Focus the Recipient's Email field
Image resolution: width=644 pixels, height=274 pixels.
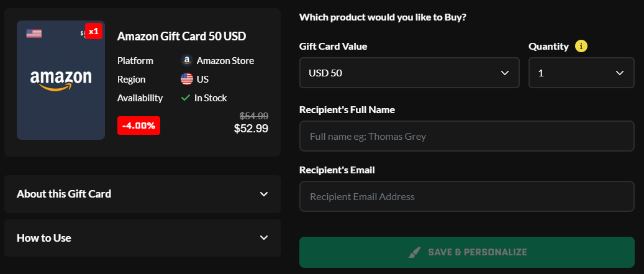pyautogui.click(x=466, y=196)
